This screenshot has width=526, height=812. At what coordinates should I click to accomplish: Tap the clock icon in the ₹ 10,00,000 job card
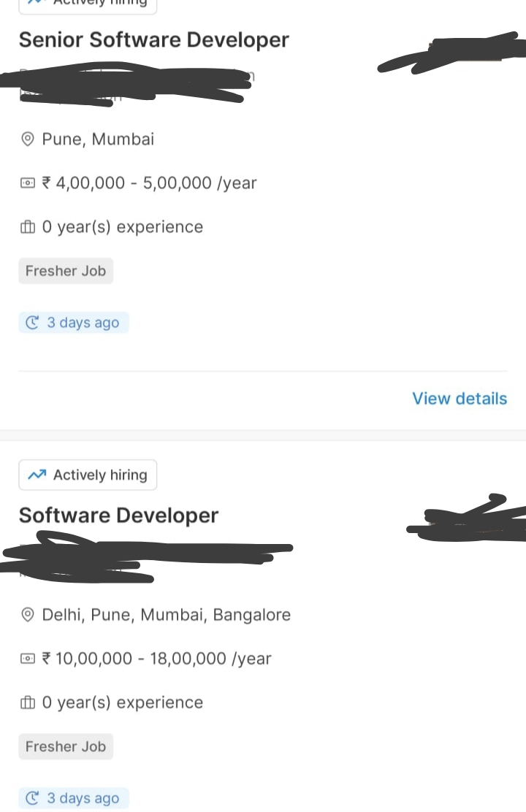[32, 799]
